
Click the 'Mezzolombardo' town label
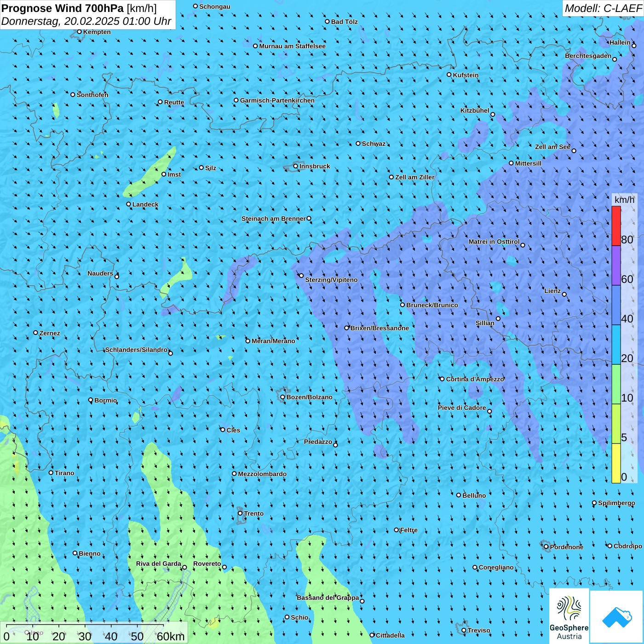pyautogui.click(x=262, y=474)
